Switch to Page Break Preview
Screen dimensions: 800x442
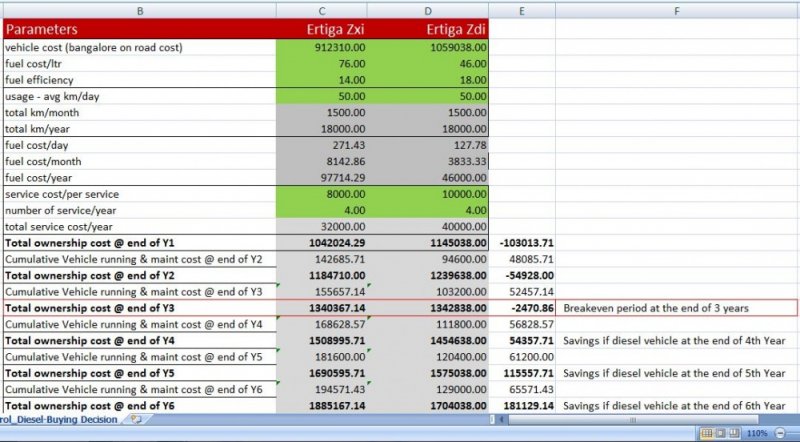(734, 433)
